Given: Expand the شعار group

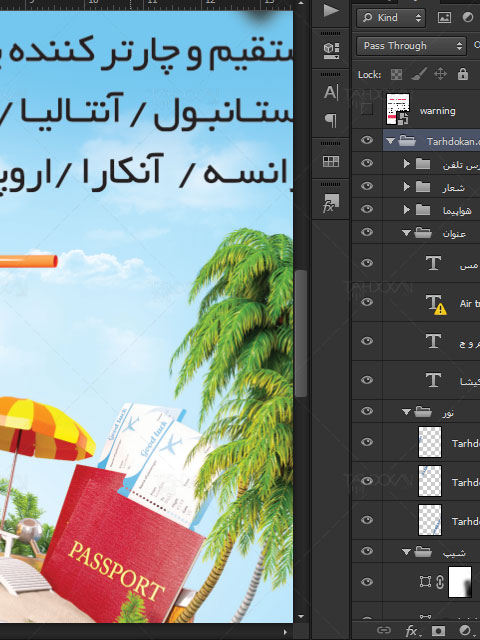Looking at the screenshot, I should [406, 187].
